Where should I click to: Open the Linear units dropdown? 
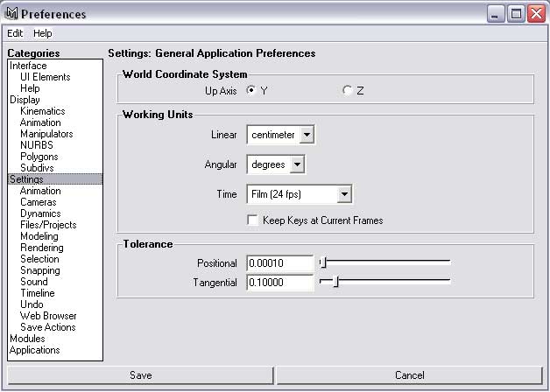point(307,135)
